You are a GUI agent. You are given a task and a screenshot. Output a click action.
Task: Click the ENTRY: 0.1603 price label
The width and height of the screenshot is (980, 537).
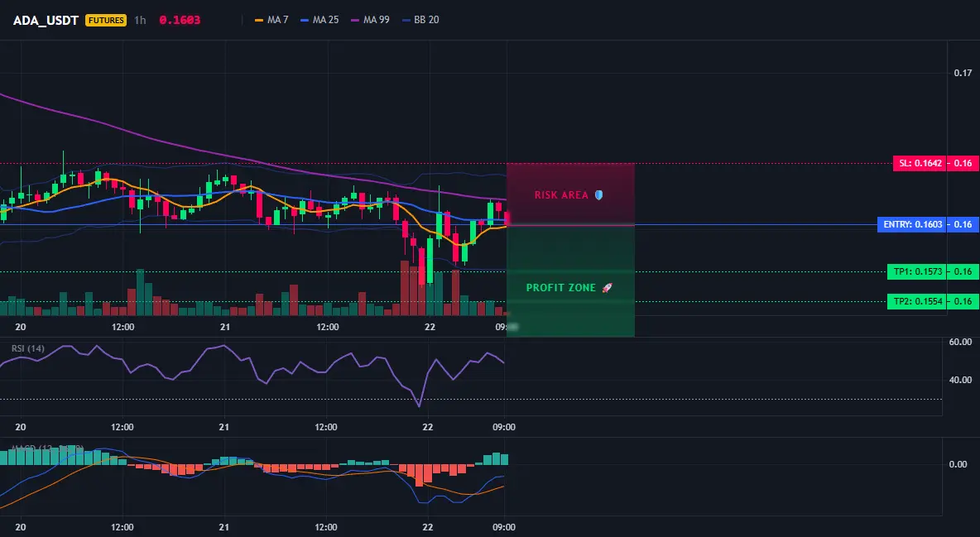(912, 224)
